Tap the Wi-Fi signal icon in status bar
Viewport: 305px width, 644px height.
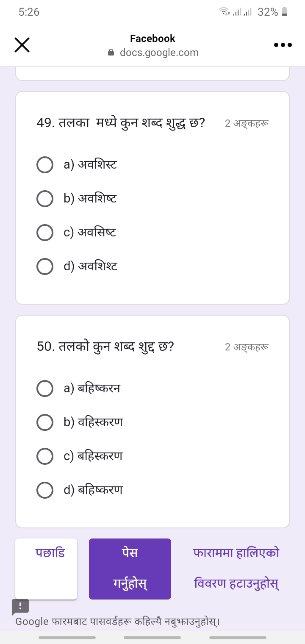tap(224, 12)
